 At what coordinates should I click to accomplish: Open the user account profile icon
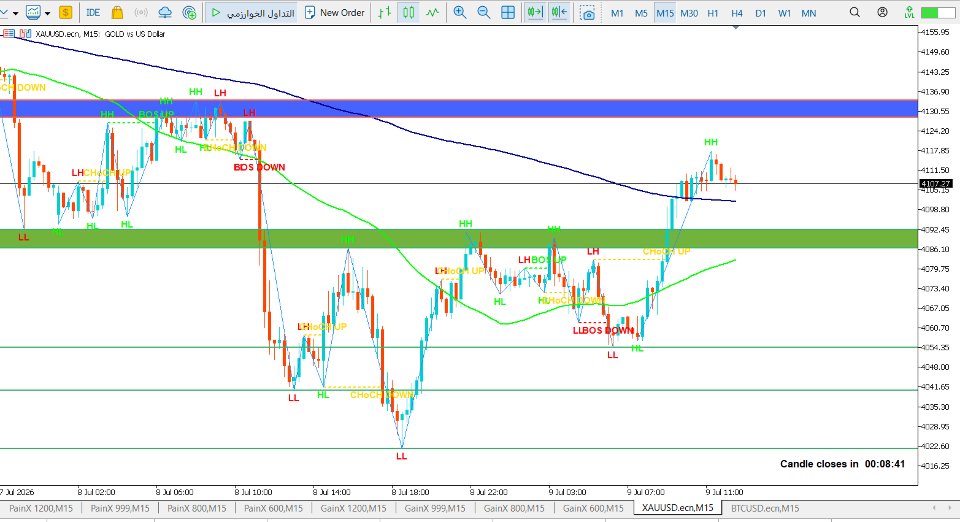pos(882,12)
